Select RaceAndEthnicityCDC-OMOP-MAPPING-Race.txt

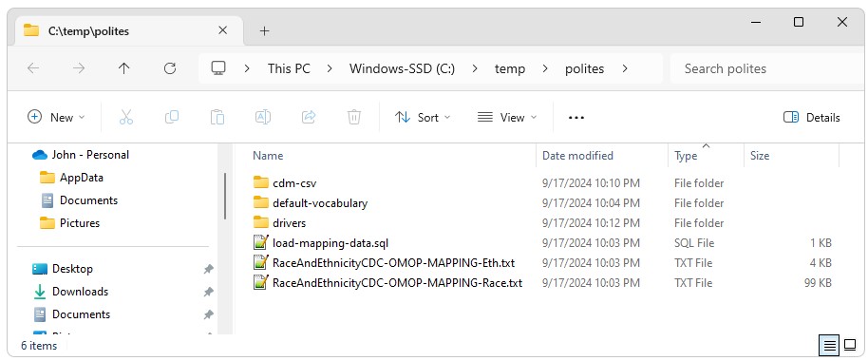398,282
